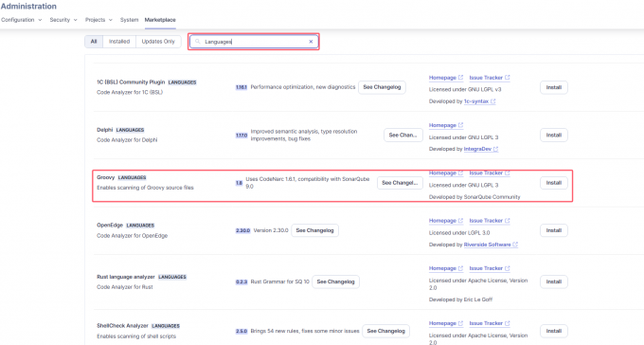Image resolution: width=644 pixels, height=345 pixels.
Task: Show All plugins filter
Action: (x=94, y=42)
